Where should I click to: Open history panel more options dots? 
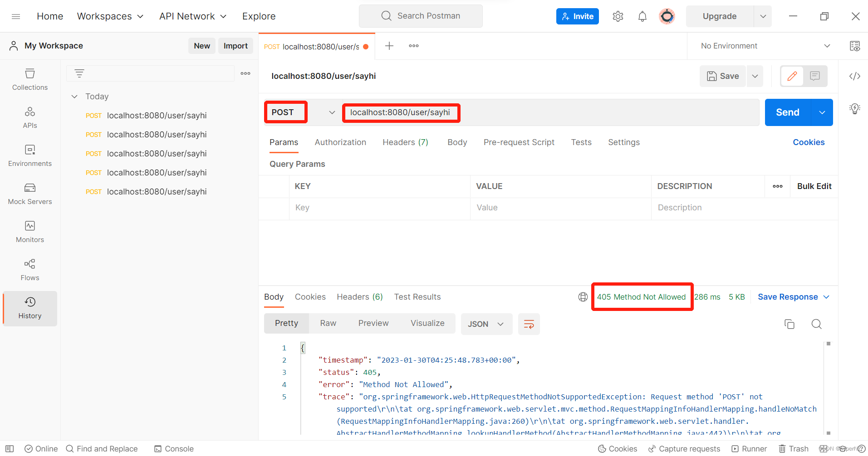pyautogui.click(x=245, y=73)
